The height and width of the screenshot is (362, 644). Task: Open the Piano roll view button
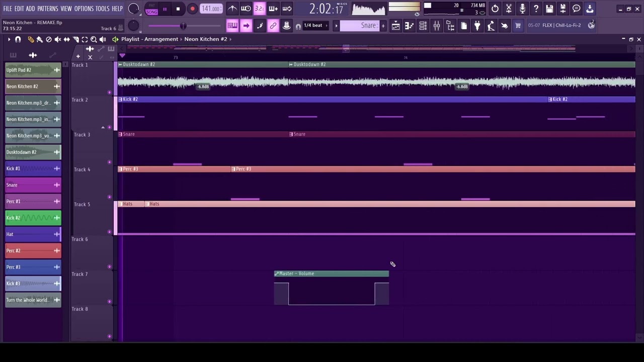pos(410,26)
